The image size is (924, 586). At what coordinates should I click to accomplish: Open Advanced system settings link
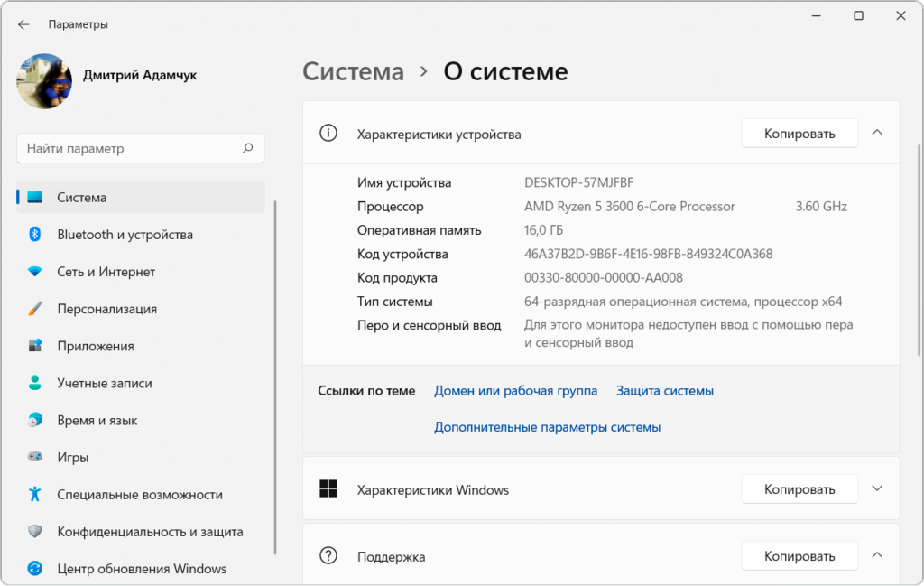(x=547, y=427)
